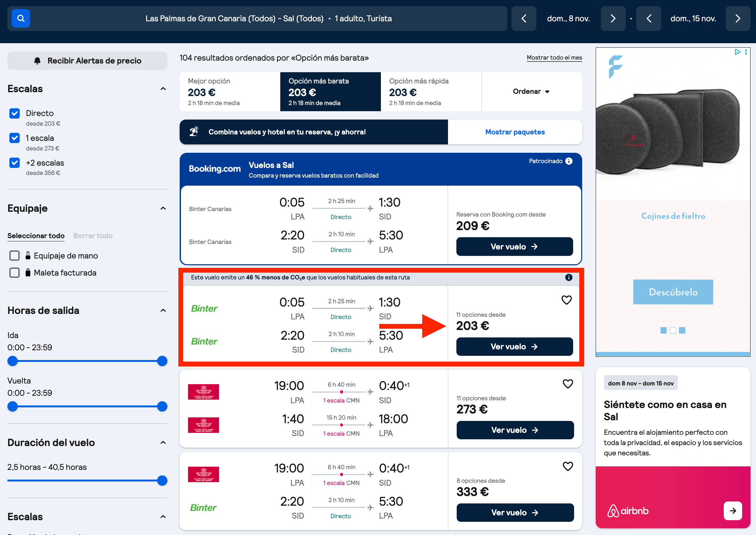
Task: Click Ida slider left handle
Action: click(13, 361)
